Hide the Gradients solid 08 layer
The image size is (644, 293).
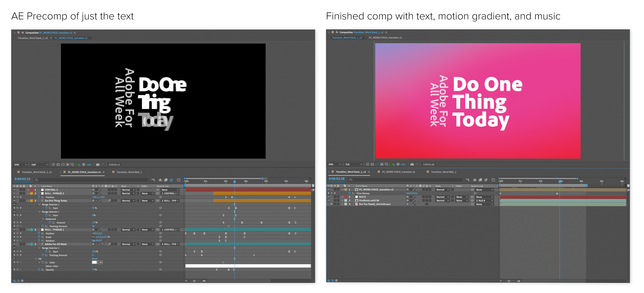coord(329,200)
